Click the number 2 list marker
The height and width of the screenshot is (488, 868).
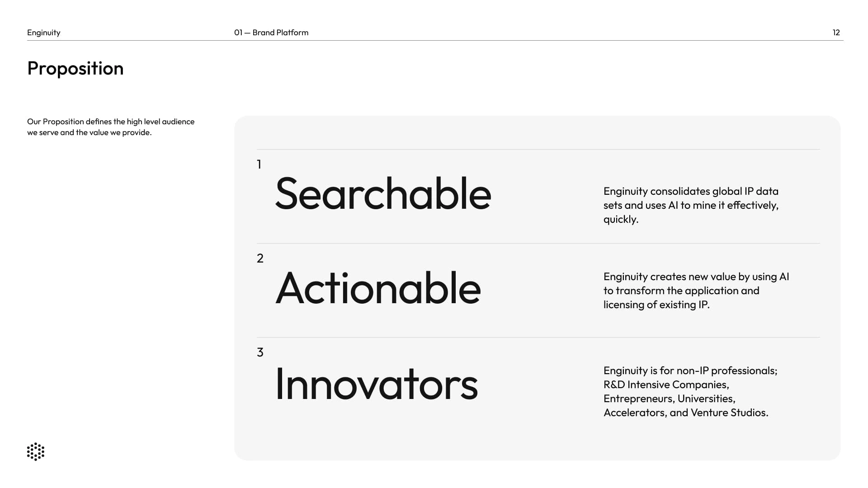coord(260,258)
